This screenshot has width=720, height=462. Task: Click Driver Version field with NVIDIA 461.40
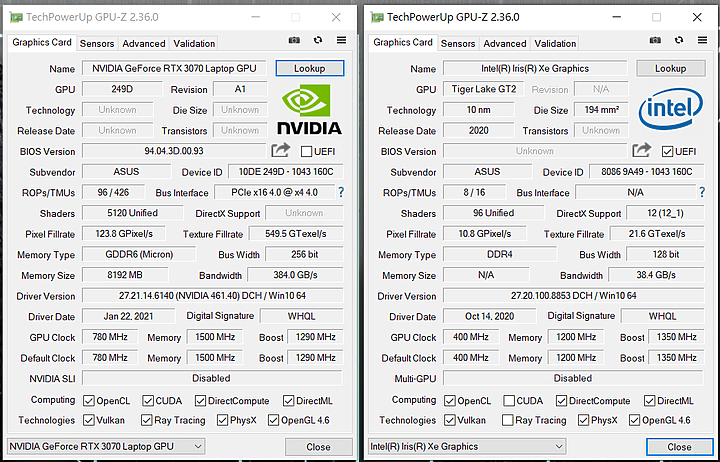click(x=213, y=296)
